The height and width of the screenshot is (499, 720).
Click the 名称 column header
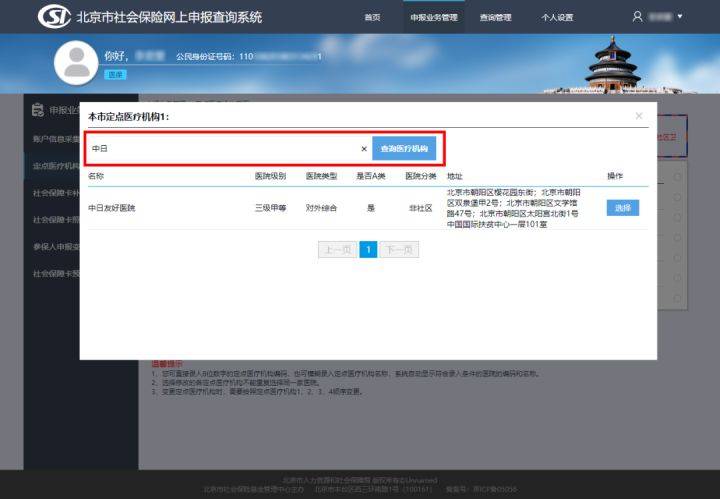96,176
